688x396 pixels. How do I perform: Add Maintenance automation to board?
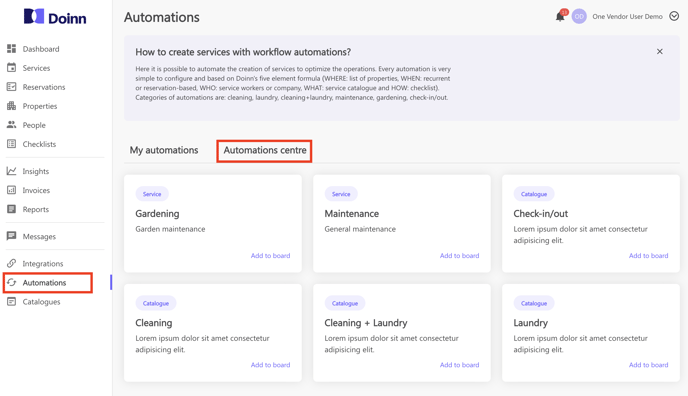459,255
